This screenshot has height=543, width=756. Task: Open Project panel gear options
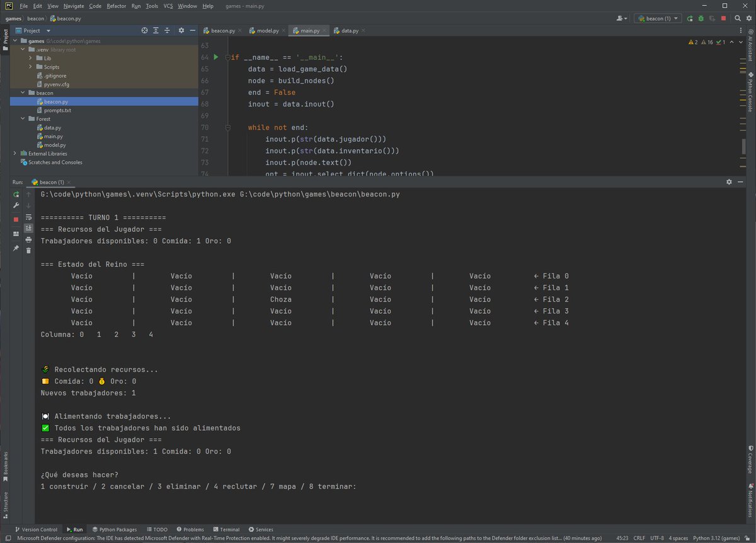[181, 30]
